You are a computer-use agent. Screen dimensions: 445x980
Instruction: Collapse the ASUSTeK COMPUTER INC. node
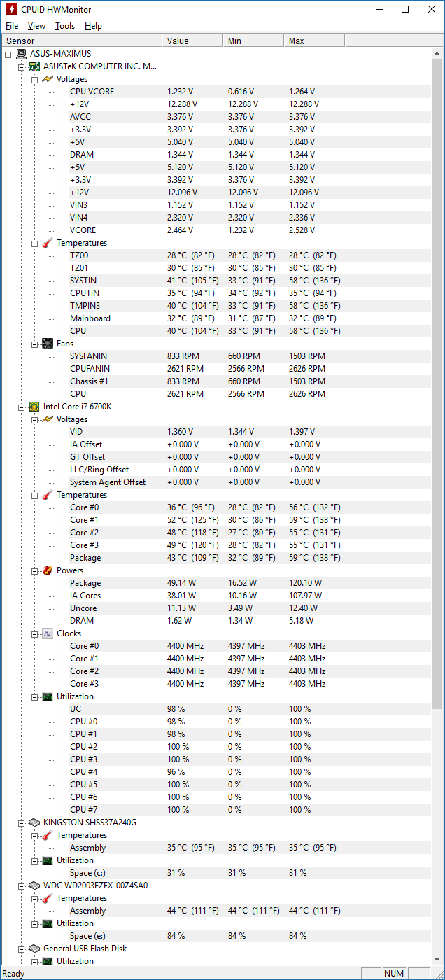click(21, 66)
